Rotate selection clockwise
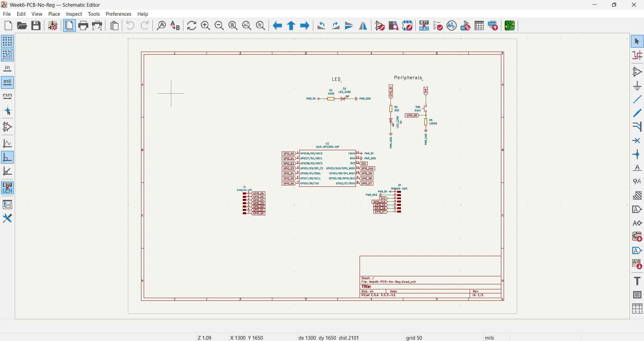Screen dimensions: 644x341 [x=335, y=25]
